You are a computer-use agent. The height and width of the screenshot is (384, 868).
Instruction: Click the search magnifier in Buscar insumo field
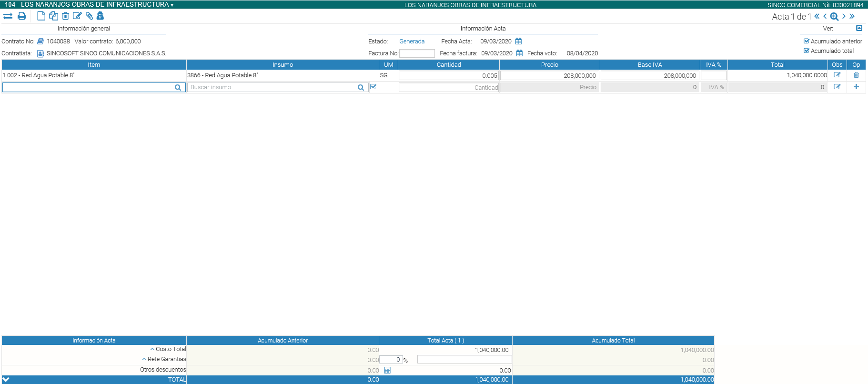point(361,87)
